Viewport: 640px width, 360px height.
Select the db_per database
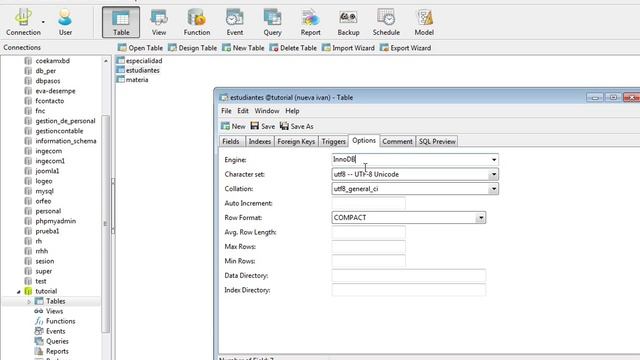point(40,71)
